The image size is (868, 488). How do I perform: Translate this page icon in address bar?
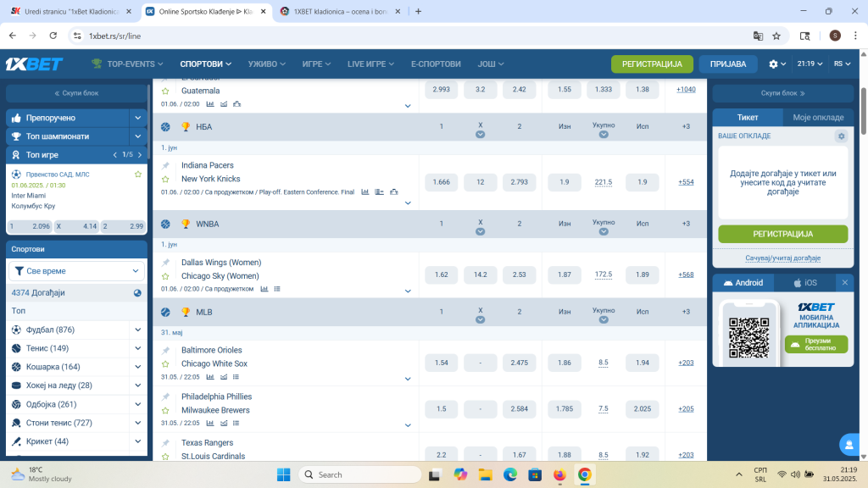point(758,36)
